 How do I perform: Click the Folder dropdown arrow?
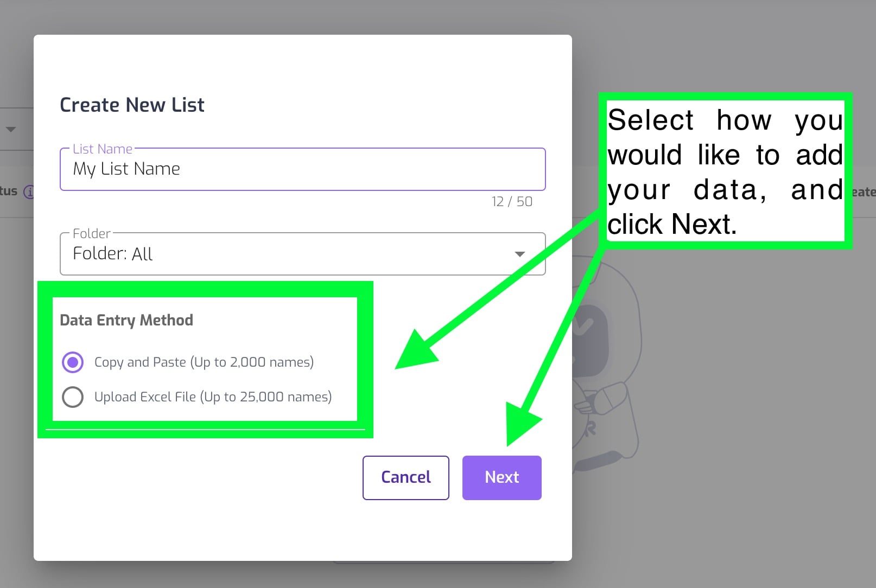pyautogui.click(x=519, y=254)
